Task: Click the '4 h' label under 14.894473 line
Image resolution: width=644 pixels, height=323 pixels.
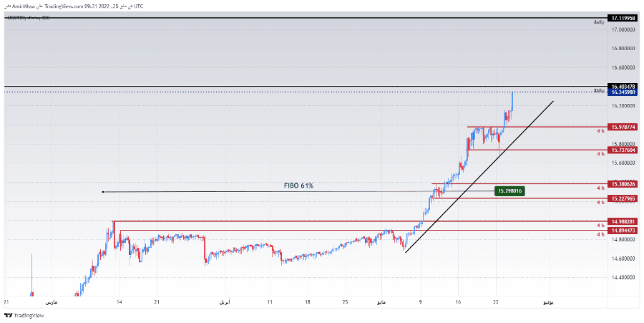Action: (x=601, y=235)
